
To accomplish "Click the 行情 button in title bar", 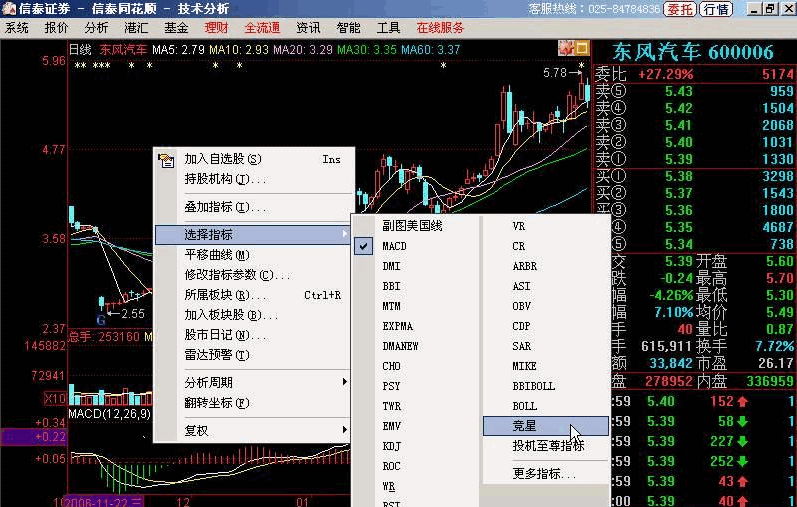I will (x=716, y=9).
